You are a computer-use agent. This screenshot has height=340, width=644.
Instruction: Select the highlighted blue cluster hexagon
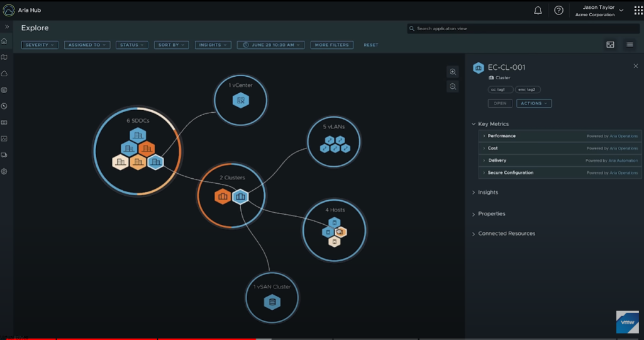coord(240,196)
